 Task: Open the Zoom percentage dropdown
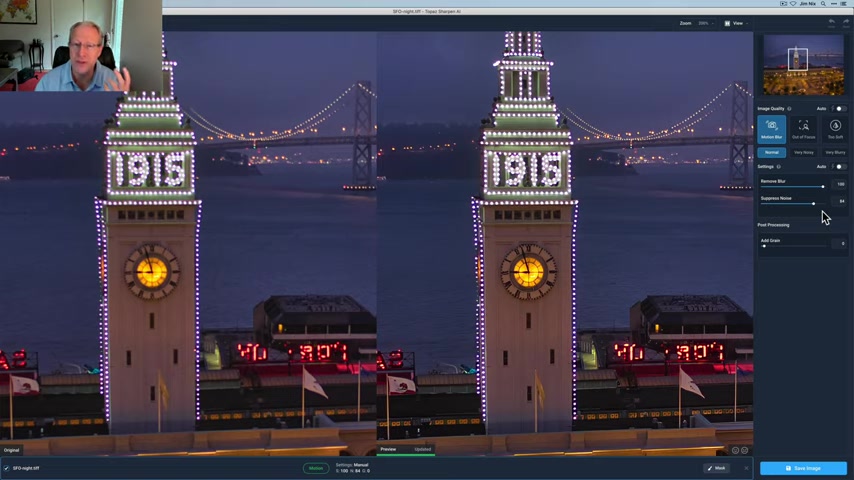pos(705,23)
